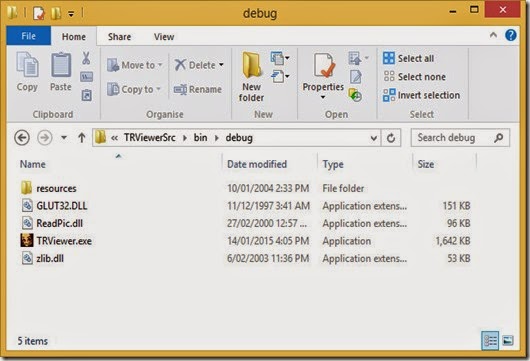Screen dimensions: 530x361
Task: Select the ReadPic.dll file
Action: click(59, 223)
